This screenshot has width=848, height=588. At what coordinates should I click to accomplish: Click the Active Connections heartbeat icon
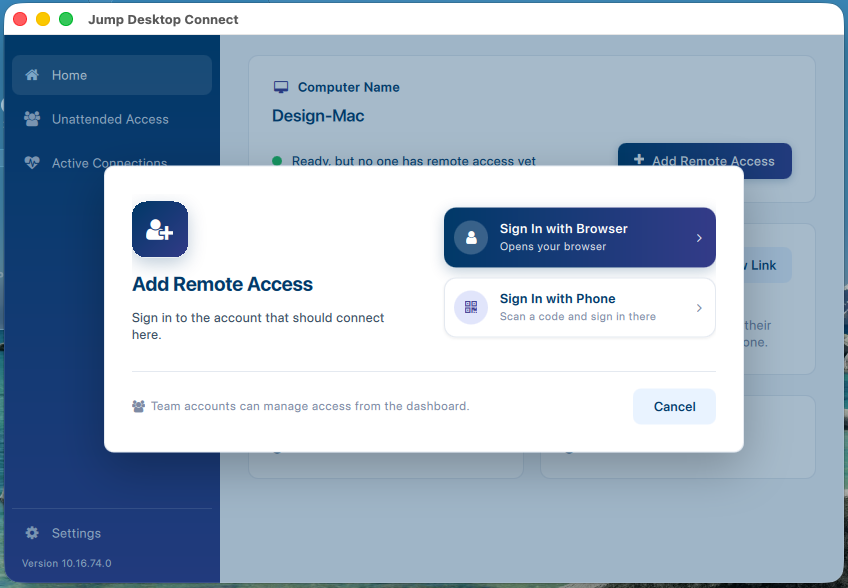coord(32,162)
